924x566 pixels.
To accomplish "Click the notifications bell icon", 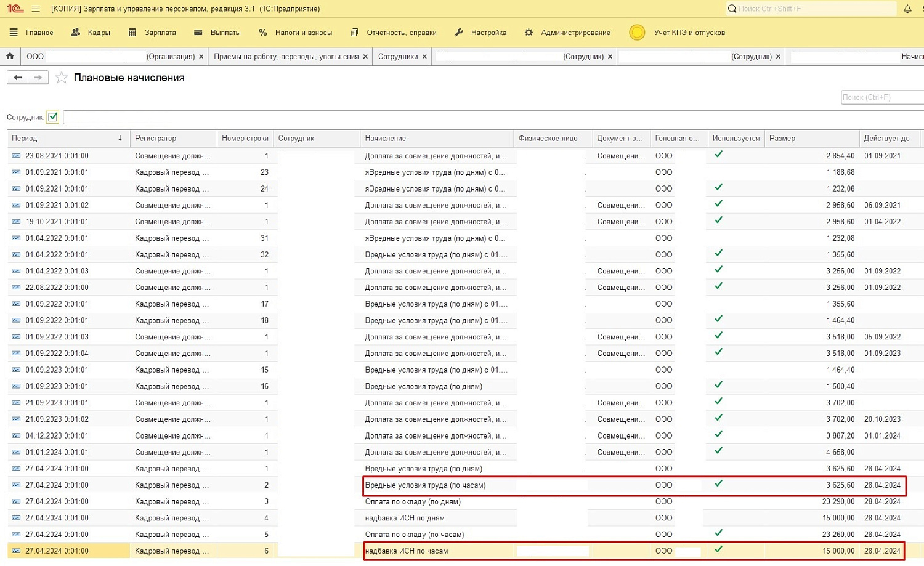I will 907,9.
